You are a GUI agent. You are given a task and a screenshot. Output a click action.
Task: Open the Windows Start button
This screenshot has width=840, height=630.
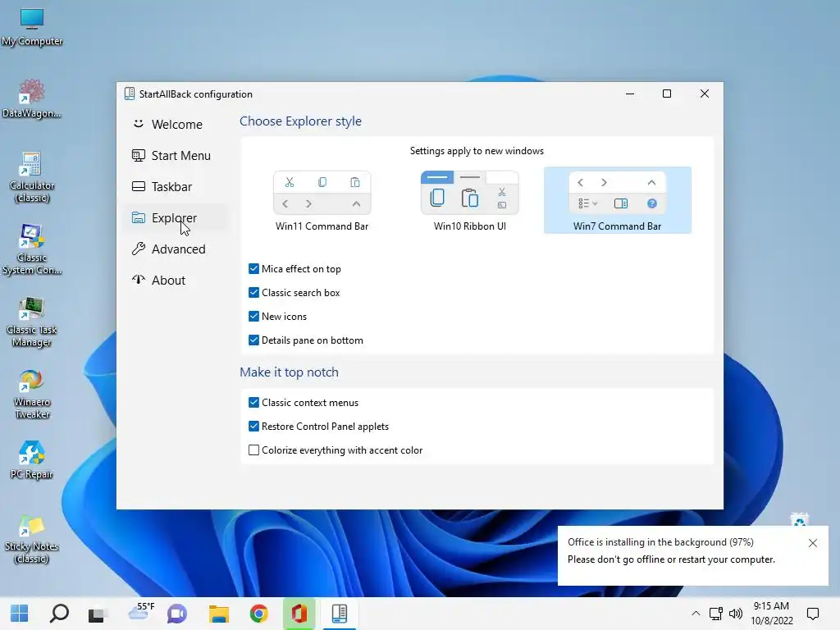(x=20, y=614)
